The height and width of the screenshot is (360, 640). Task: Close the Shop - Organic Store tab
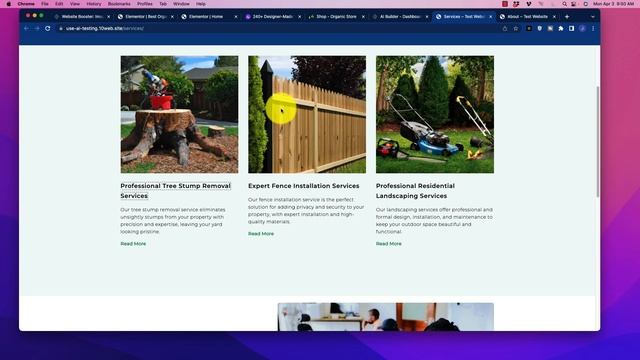pos(363,17)
